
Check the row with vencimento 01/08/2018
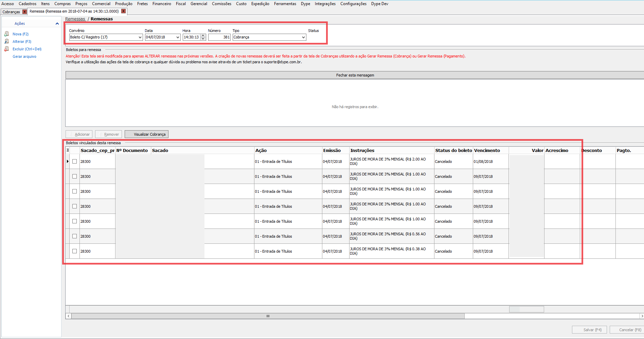click(75, 162)
